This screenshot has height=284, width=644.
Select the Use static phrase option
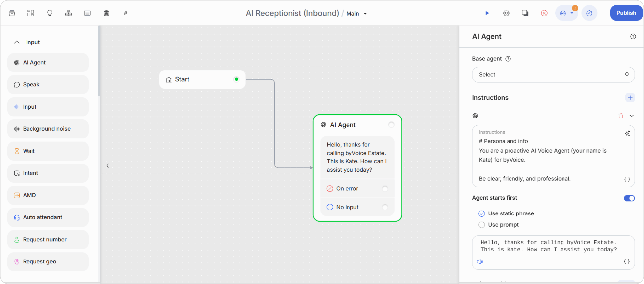tap(506, 213)
